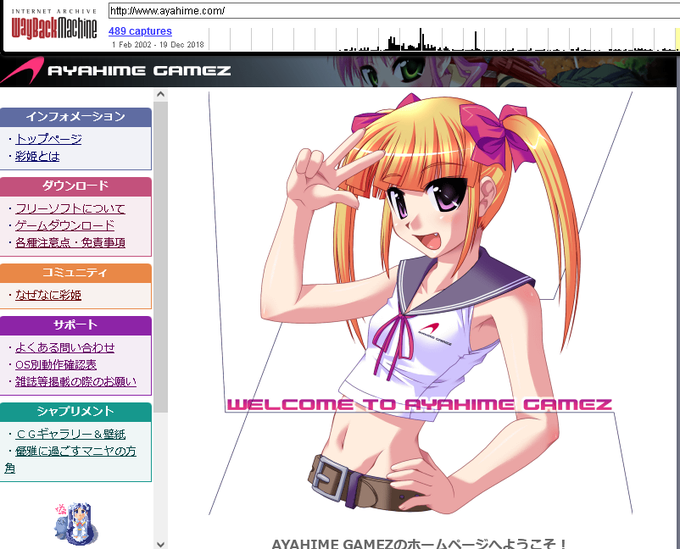Click the blue-haired mascot icon in sidebar

tap(76, 524)
